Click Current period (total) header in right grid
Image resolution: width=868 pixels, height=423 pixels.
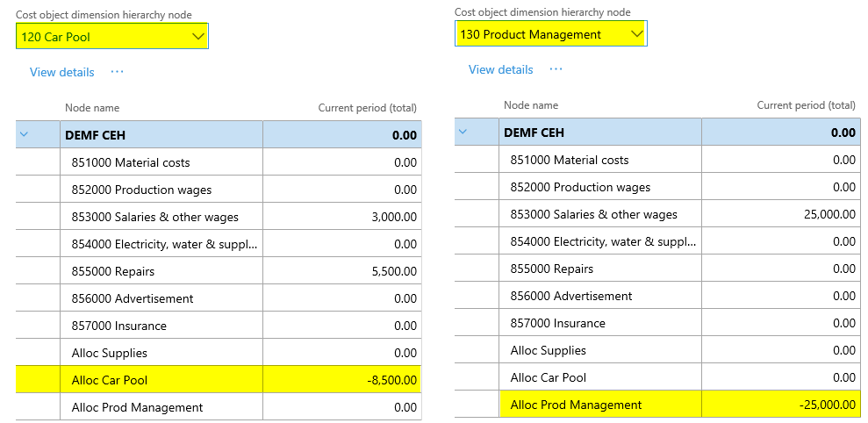tap(806, 105)
